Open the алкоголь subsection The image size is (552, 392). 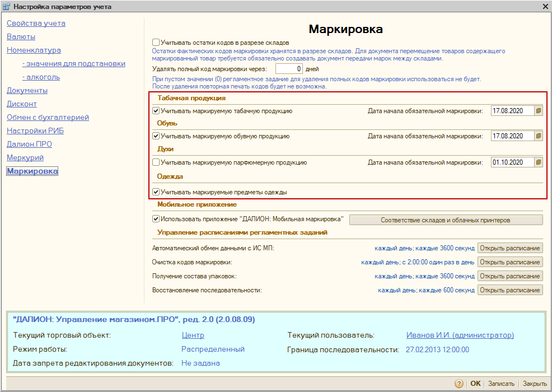(41, 77)
